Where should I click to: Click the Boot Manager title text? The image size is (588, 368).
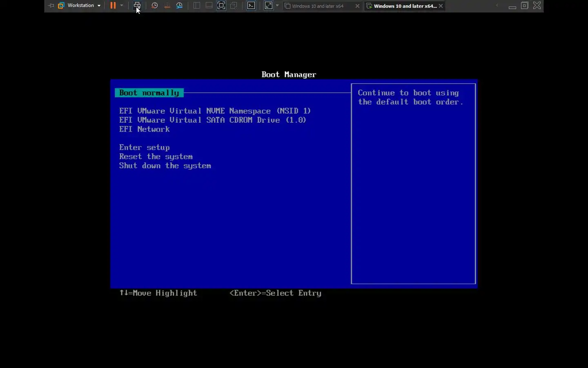pyautogui.click(x=289, y=74)
